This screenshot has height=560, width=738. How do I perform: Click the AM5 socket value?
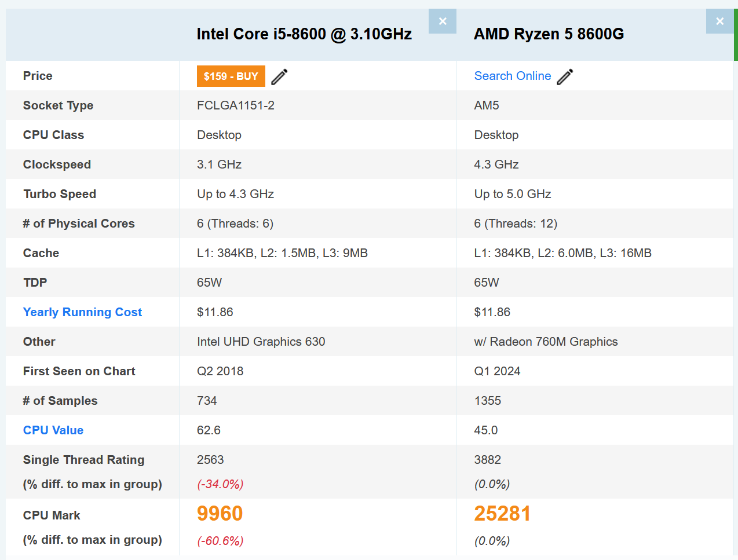(486, 105)
